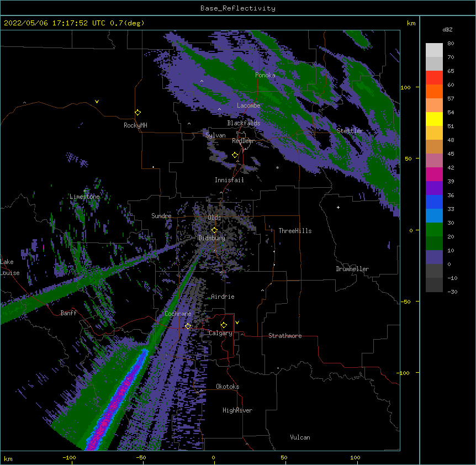Click the 2022/05/06 17:17:52 UTC timestamp
476x465 pixels.
point(55,23)
